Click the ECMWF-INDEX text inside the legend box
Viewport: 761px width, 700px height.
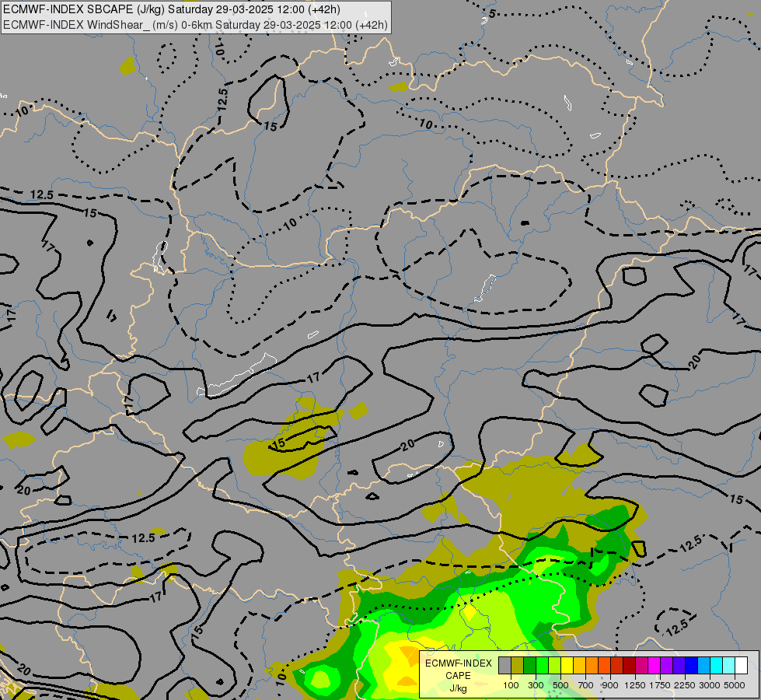click(x=458, y=663)
